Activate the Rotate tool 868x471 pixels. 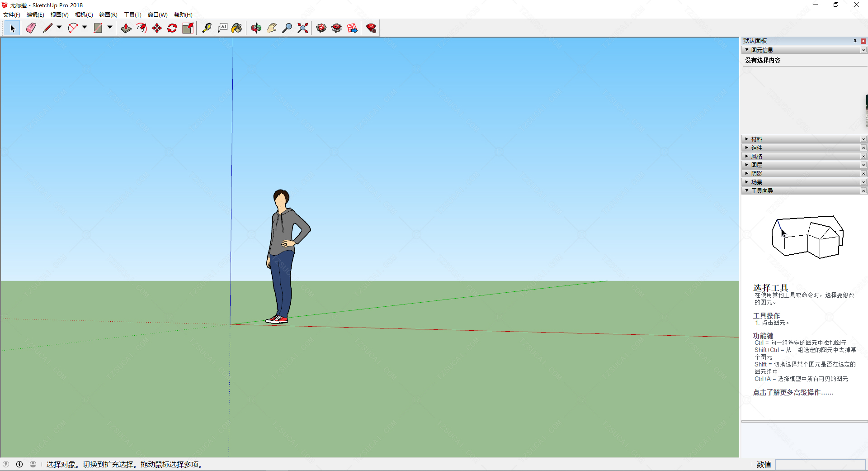pyautogui.click(x=172, y=28)
